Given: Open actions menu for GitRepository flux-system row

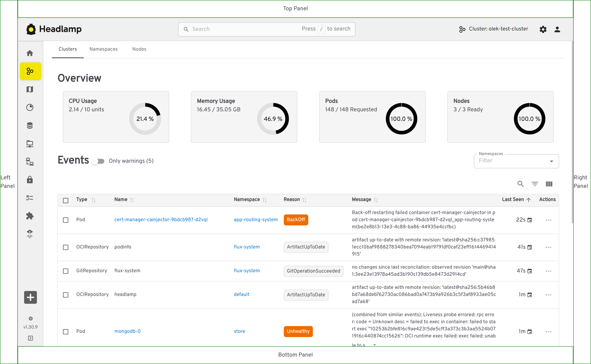Looking at the screenshot, I should point(548,271).
